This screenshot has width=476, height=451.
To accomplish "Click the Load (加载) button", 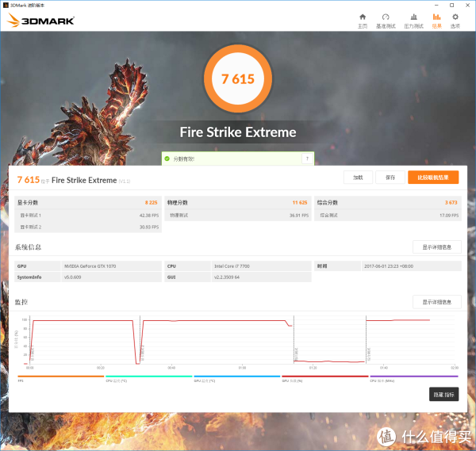I will [x=358, y=178].
